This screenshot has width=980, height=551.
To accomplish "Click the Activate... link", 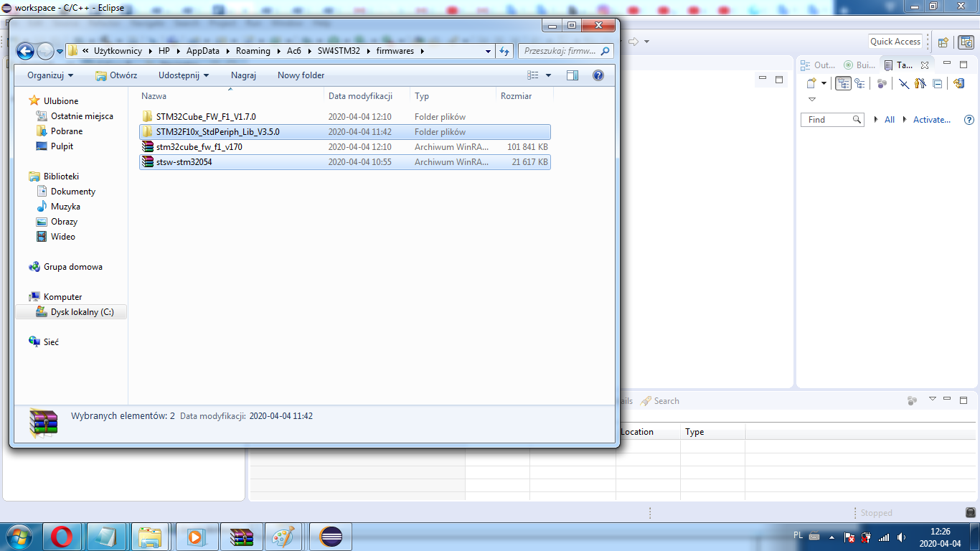I will pos(932,120).
